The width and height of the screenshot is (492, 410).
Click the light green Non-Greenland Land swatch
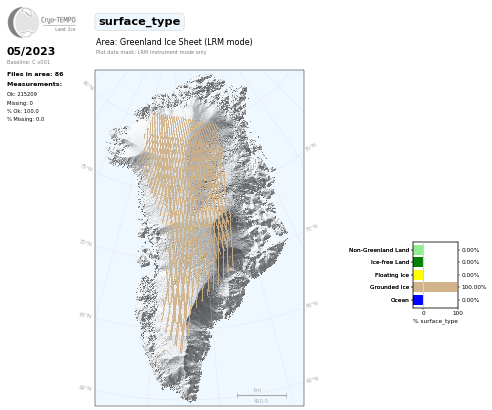[x=418, y=250]
